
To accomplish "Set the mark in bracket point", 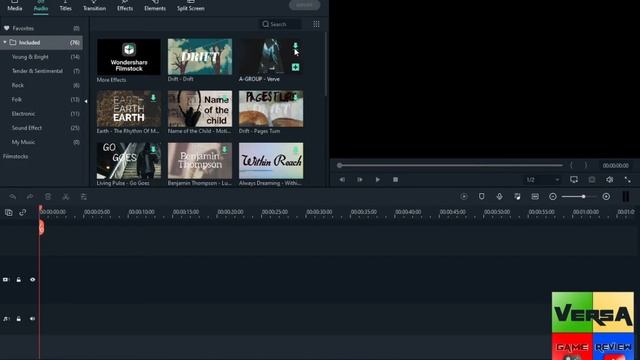I will [571, 165].
